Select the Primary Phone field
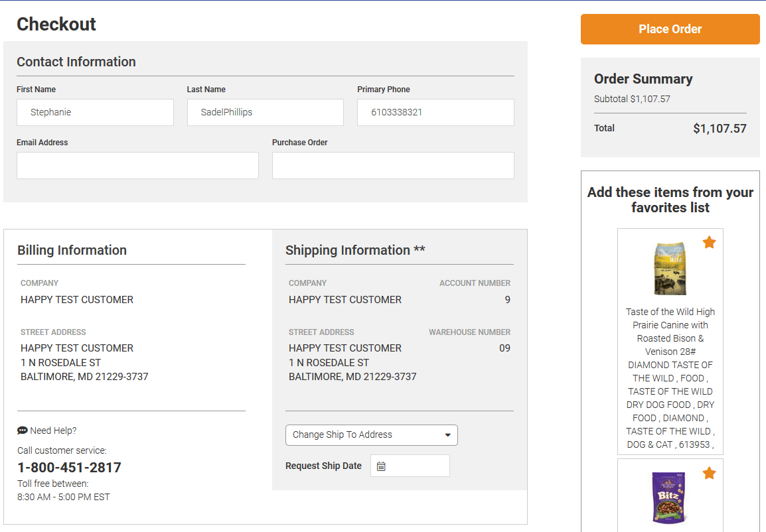The height and width of the screenshot is (532, 766). click(435, 113)
